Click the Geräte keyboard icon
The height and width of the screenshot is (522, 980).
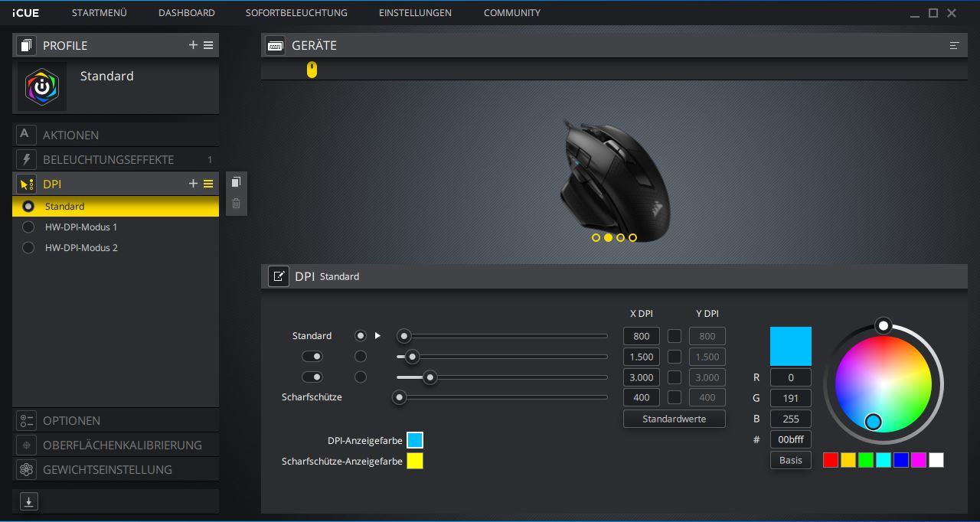tap(276, 45)
